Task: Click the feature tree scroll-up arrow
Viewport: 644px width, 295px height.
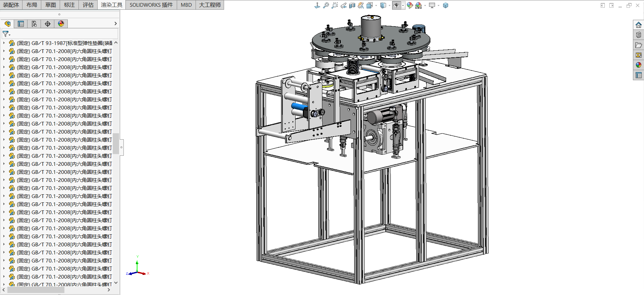Action: click(116, 43)
